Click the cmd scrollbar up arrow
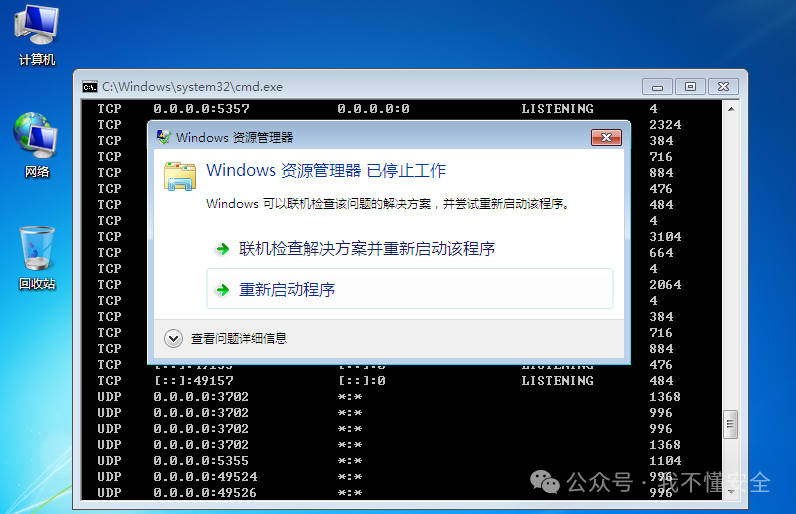The width and height of the screenshot is (796, 514). tap(731, 109)
